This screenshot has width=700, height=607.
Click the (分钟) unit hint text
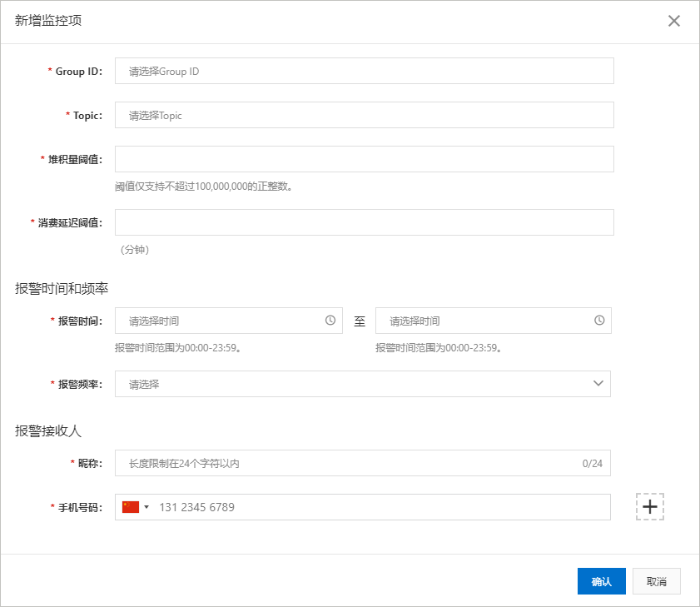tap(135, 250)
